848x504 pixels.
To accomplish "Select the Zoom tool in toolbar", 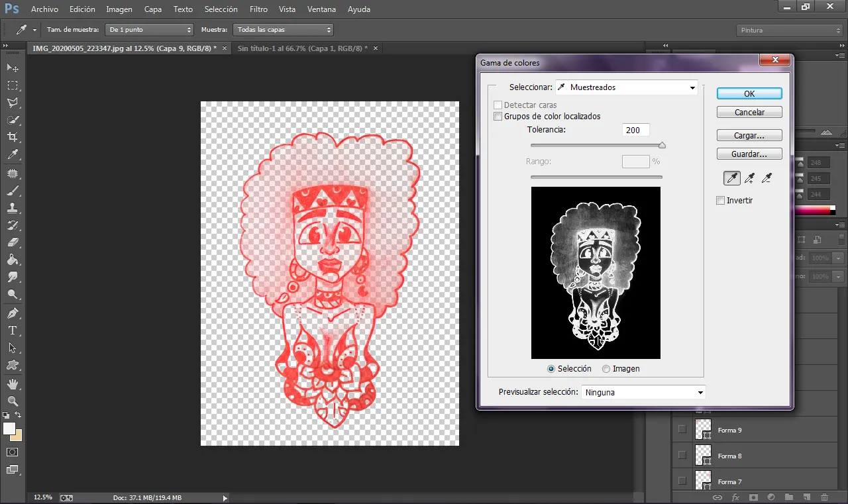I will click(x=13, y=401).
